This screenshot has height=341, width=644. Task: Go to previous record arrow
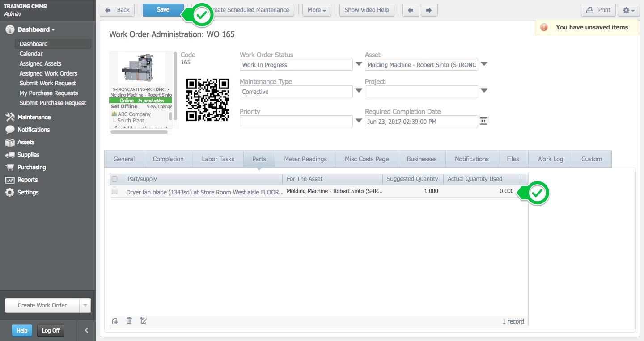411,10
